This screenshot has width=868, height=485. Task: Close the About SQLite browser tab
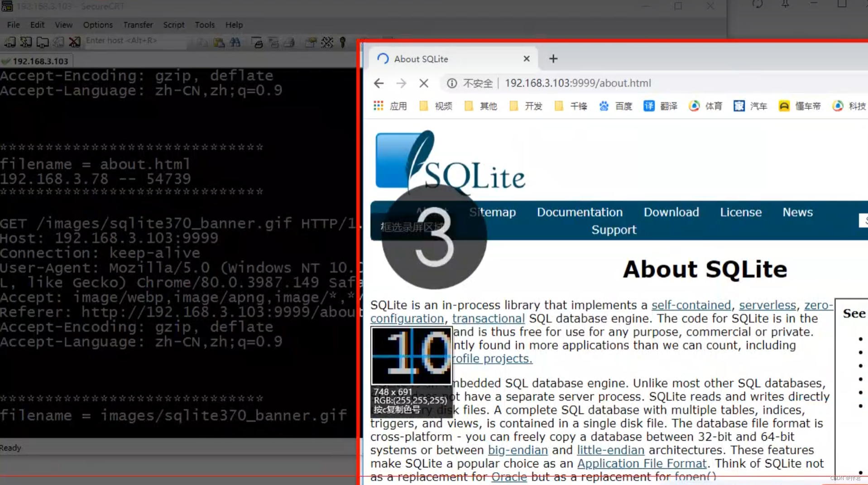point(527,59)
